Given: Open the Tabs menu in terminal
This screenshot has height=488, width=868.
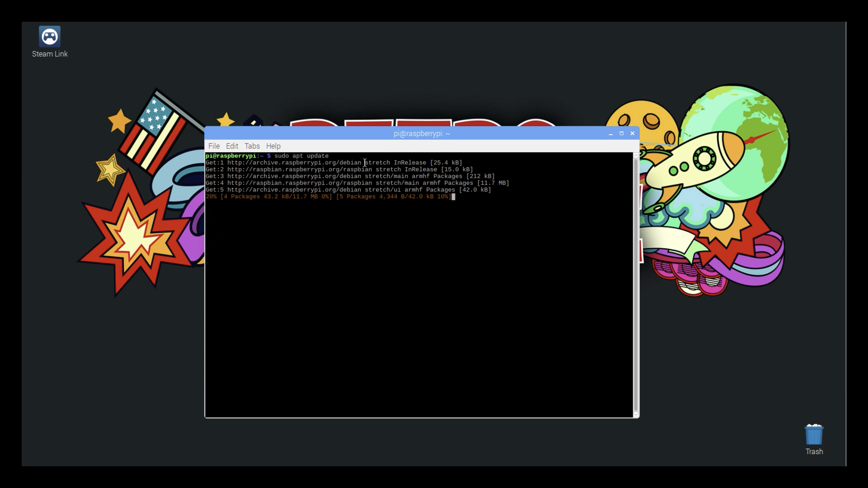Looking at the screenshot, I should [x=252, y=146].
